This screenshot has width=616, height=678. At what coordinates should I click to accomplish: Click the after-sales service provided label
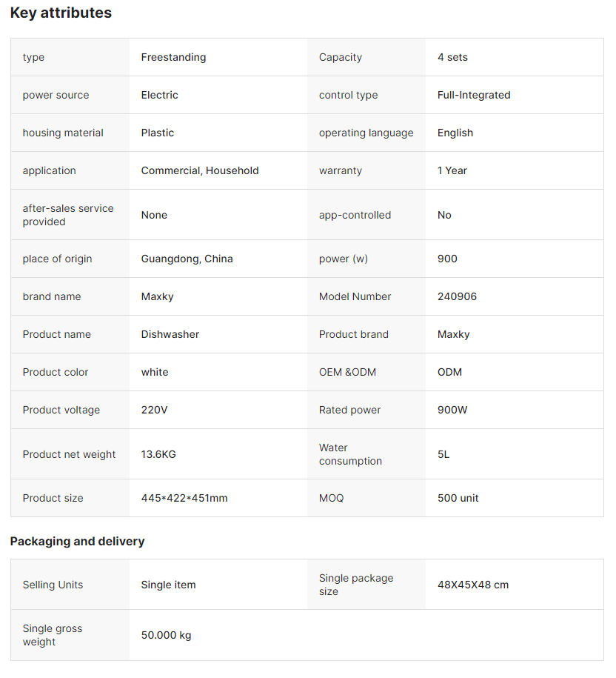pyautogui.click(x=68, y=215)
